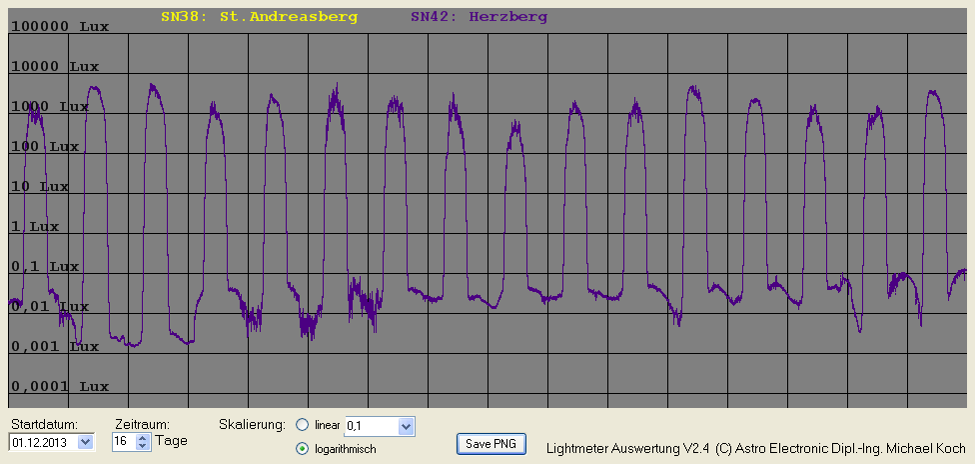Click the 0,01 Lux axis label

pos(50,306)
